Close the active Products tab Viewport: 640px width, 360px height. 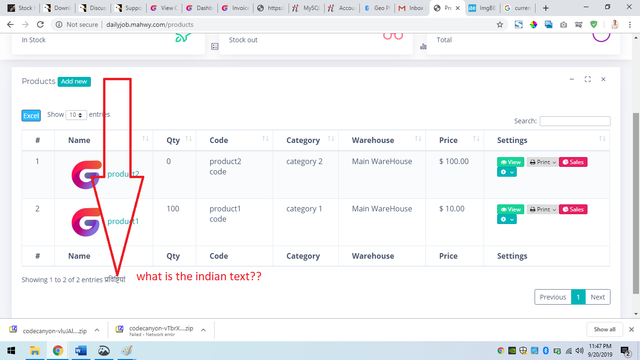[458, 8]
